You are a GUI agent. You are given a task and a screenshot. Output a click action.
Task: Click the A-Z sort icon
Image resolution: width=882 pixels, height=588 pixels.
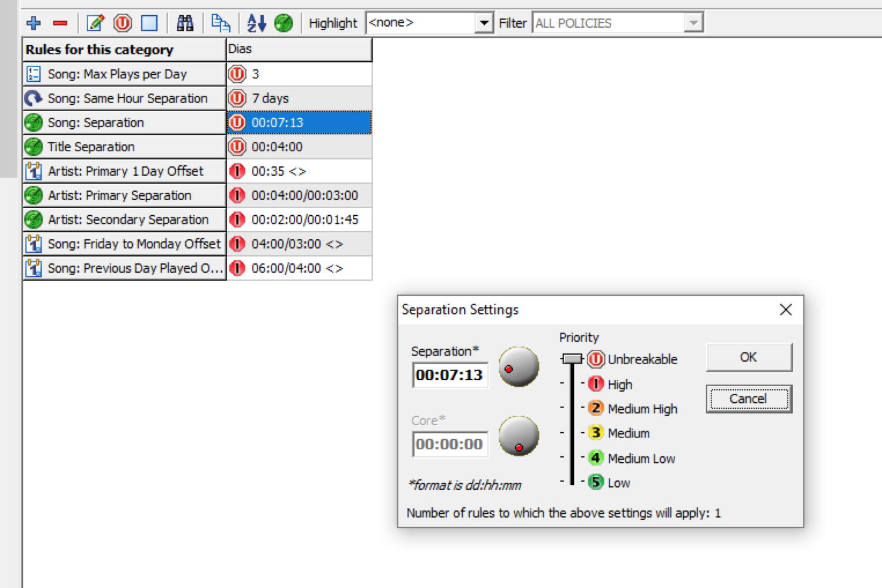click(x=256, y=23)
